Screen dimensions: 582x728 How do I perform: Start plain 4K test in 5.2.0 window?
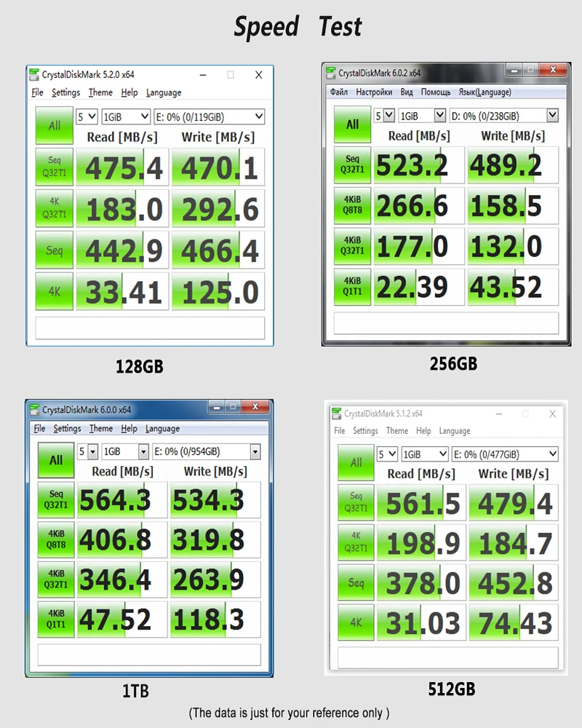(x=55, y=292)
